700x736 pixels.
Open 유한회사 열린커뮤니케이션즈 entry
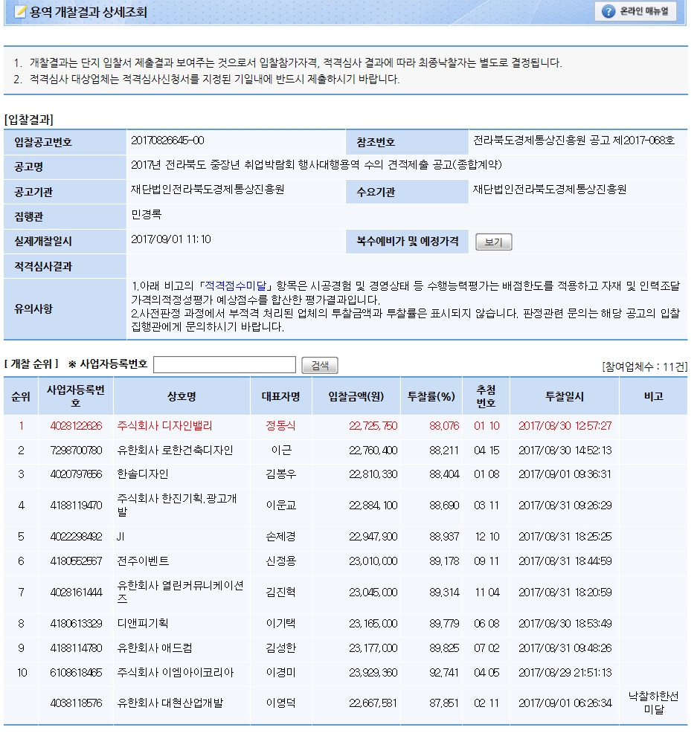179,592
